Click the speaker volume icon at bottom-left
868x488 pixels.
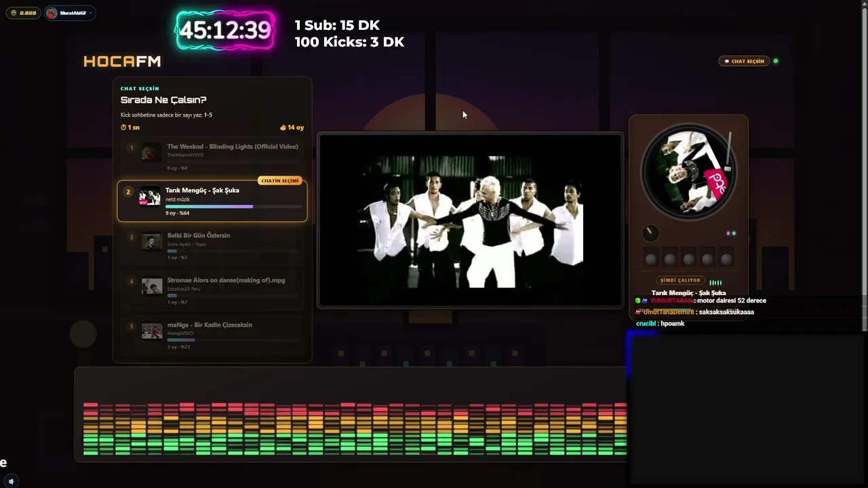point(11,481)
